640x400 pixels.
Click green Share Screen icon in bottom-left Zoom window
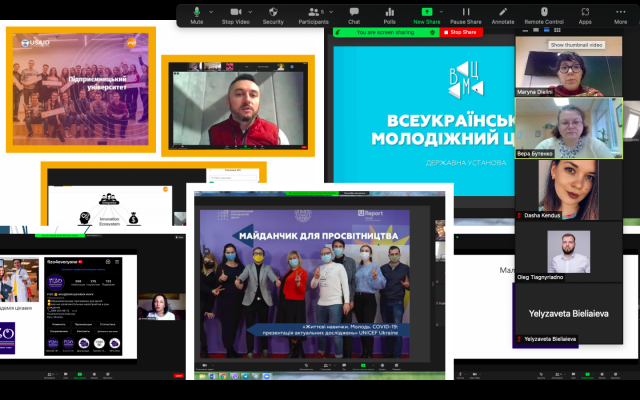(80, 375)
